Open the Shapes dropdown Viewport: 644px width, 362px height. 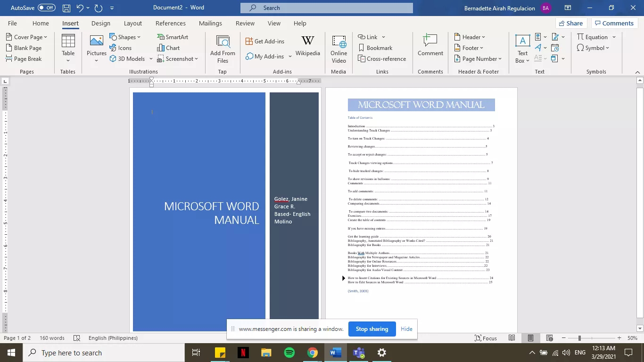pyautogui.click(x=125, y=37)
